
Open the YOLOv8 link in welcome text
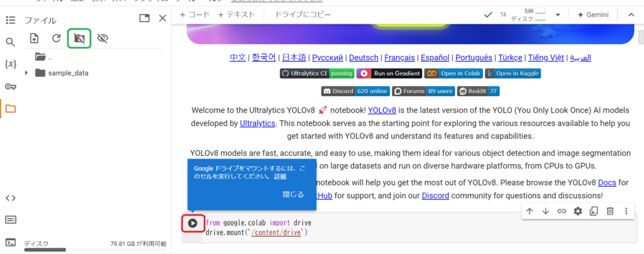[382, 110]
